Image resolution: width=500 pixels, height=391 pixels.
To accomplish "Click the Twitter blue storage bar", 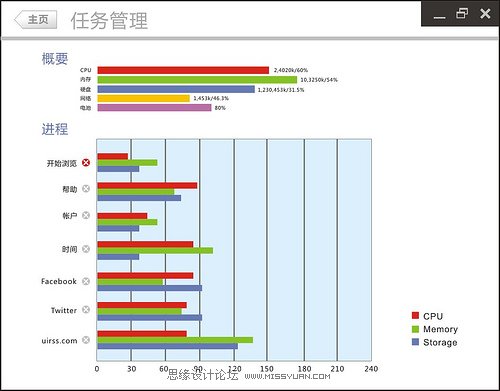I will tap(149, 318).
